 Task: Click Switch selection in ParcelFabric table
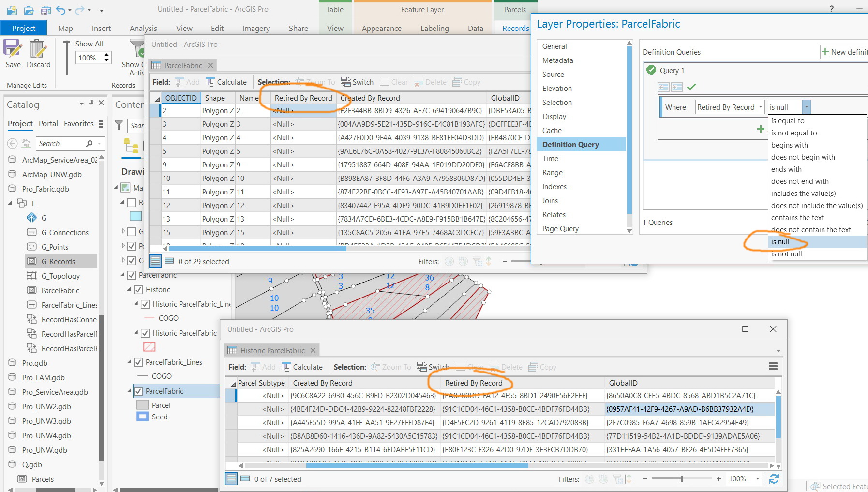pyautogui.click(x=357, y=82)
